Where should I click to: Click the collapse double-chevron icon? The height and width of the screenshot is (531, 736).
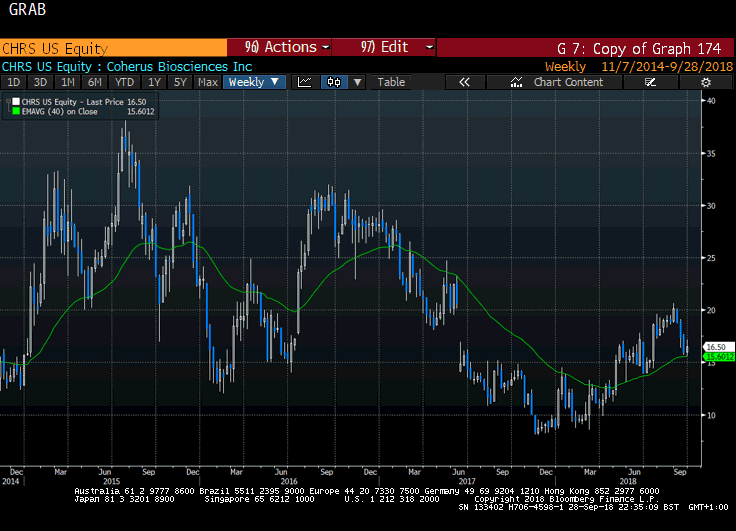[465, 82]
